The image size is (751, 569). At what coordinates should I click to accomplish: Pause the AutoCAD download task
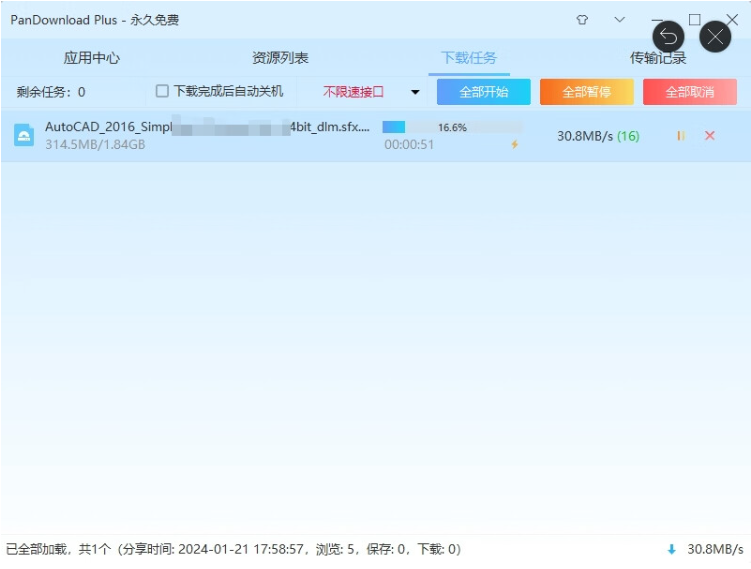[681, 136]
